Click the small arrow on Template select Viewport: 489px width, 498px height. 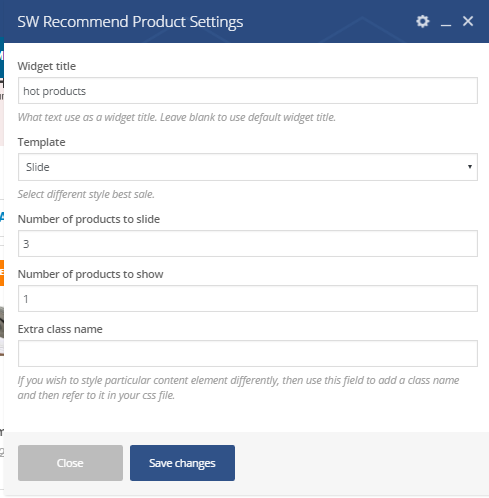point(470,167)
